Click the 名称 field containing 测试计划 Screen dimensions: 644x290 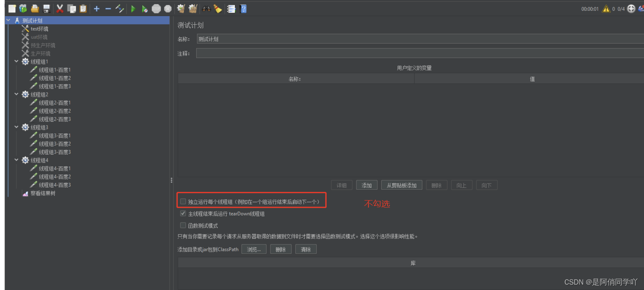click(x=420, y=39)
